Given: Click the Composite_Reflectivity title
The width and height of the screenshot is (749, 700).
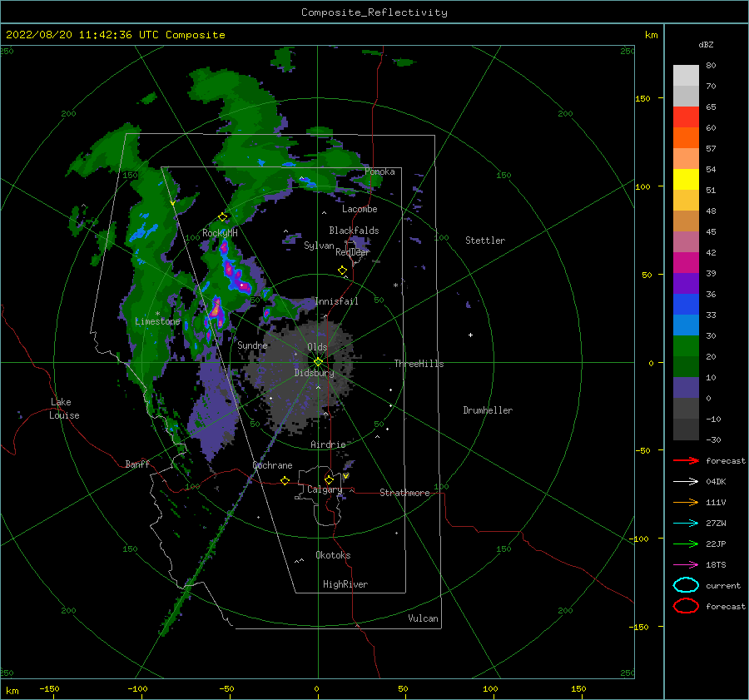Looking at the screenshot, I should (374, 12).
